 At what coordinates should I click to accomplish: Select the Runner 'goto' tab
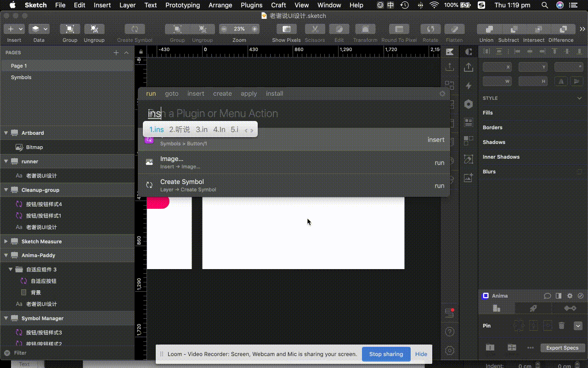(x=172, y=93)
